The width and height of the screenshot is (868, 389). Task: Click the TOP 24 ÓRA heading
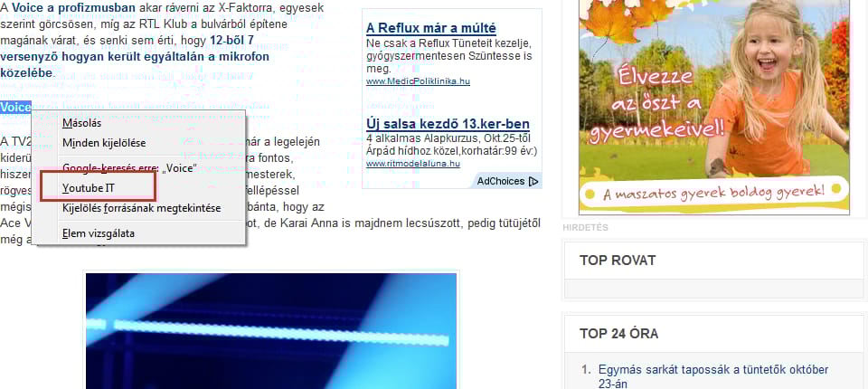tap(618, 334)
